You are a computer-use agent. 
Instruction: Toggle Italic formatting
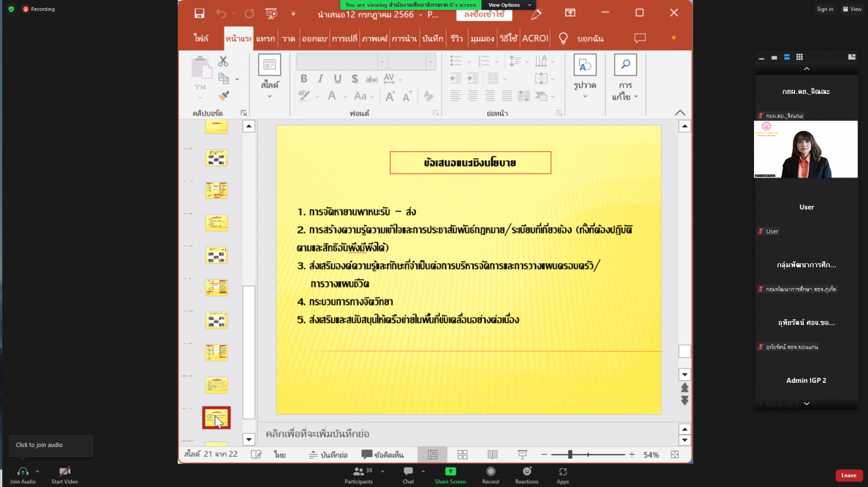coord(321,79)
